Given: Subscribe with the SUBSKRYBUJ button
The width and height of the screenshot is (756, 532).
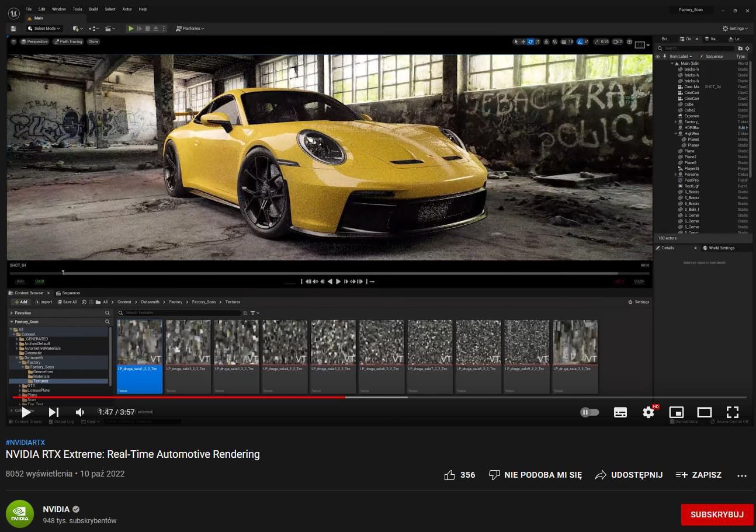Looking at the screenshot, I should [x=716, y=514].
